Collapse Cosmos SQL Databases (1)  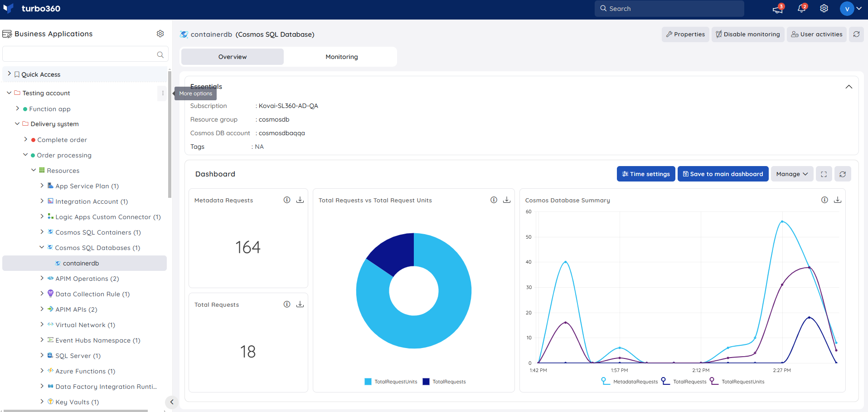point(42,247)
